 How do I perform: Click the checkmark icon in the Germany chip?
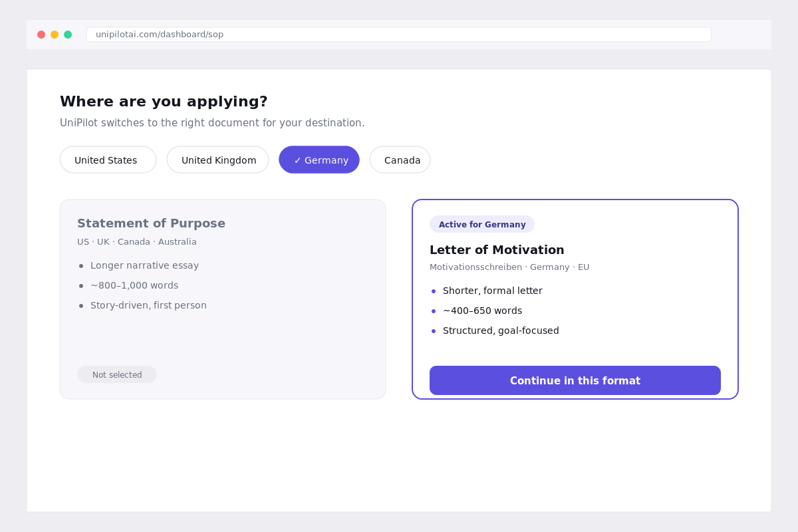click(x=298, y=160)
